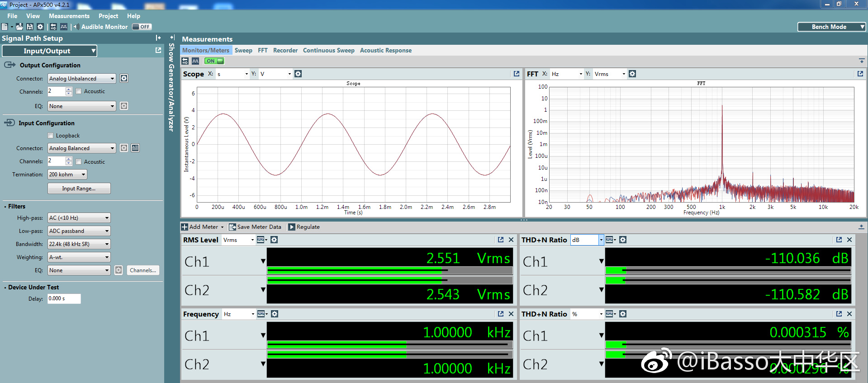
Task: Click the New Project document icon
Action: click(x=5, y=27)
